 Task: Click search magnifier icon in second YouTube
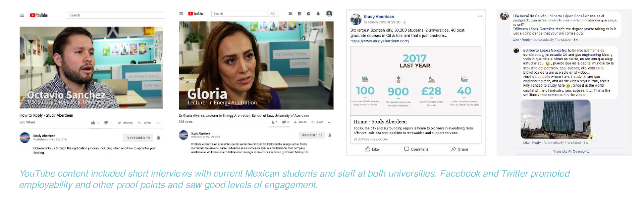273,14
